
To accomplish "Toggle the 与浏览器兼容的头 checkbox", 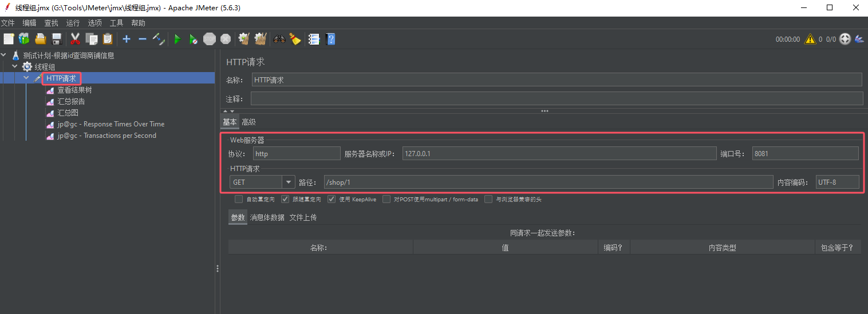I will pyautogui.click(x=488, y=199).
